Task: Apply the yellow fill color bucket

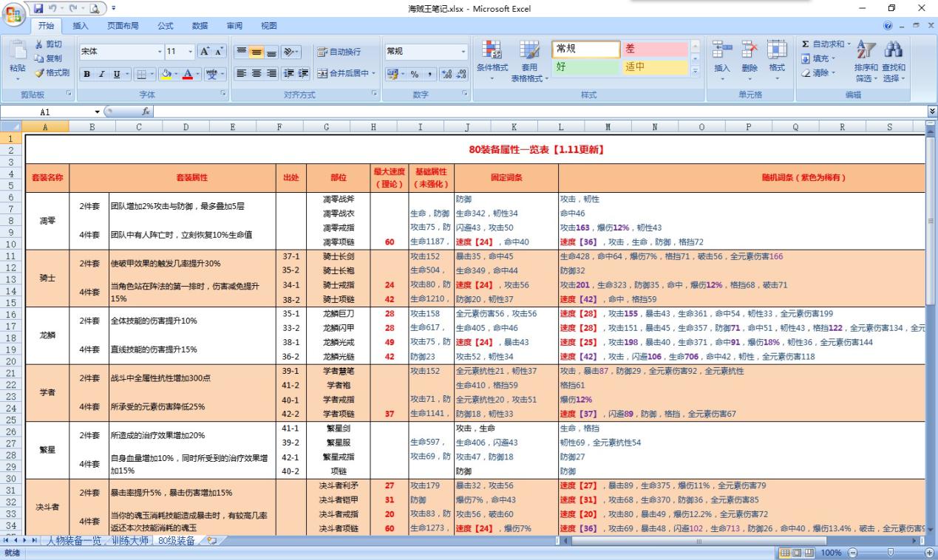Action: pos(166,74)
